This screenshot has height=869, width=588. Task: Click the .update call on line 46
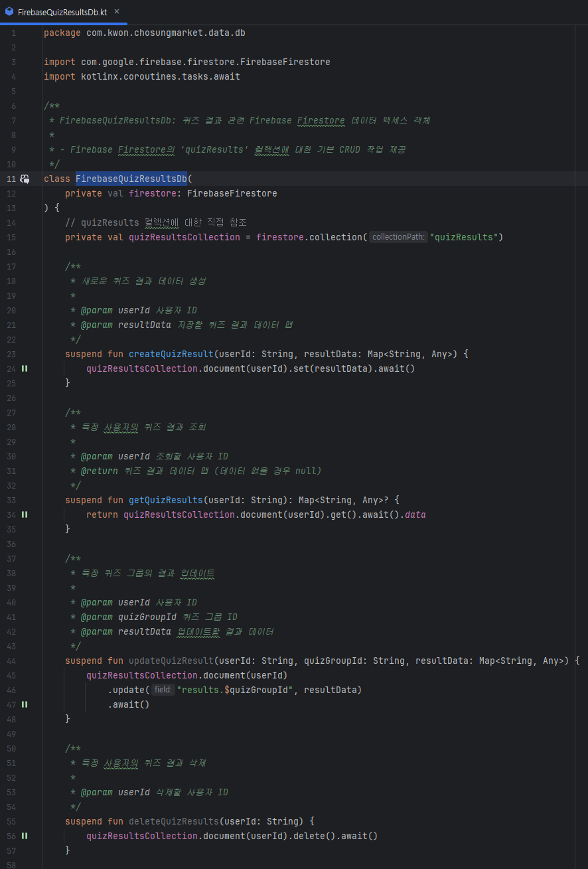(126, 690)
